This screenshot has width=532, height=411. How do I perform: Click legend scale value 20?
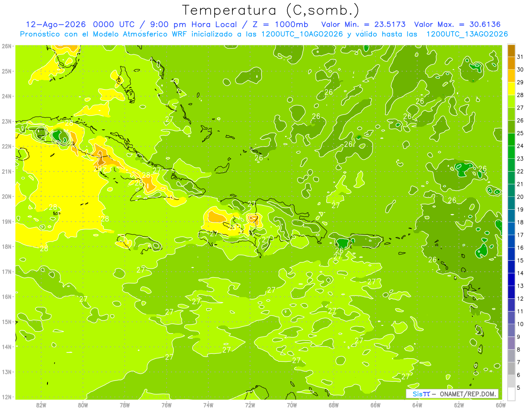pyautogui.click(x=520, y=197)
